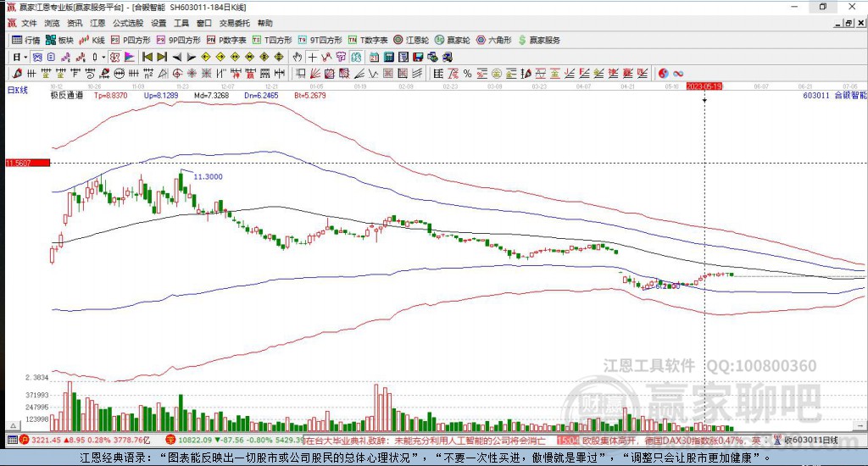Click the zigzag wave line tool

(x=374, y=74)
